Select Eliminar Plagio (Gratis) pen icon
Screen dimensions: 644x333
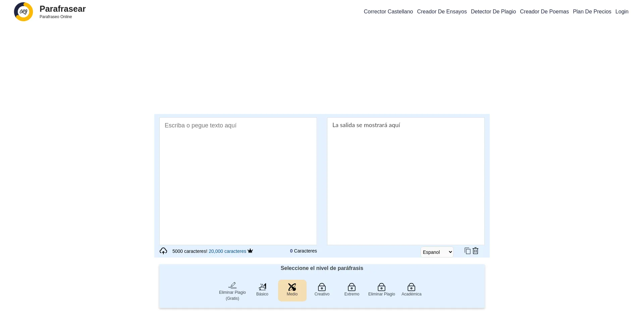[x=232, y=285]
